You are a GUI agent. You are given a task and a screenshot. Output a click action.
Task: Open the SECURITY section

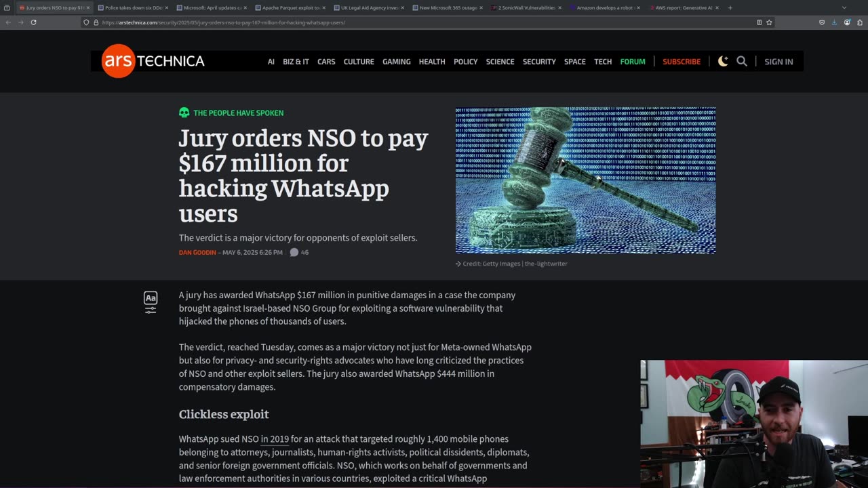(539, 62)
